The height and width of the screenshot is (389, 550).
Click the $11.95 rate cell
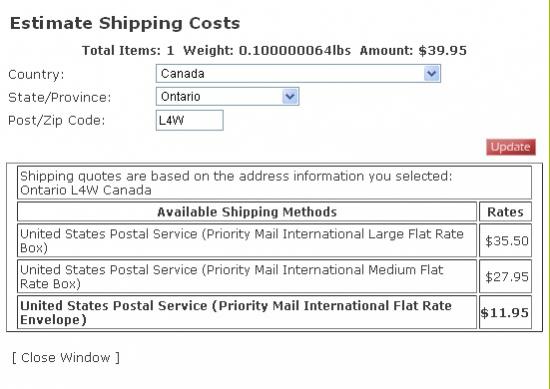(505, 312)
